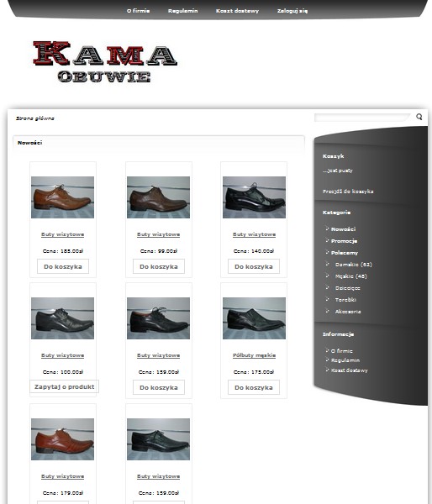The height and width of the screenshot is (504, 432).
Task: Click the "...jest pusty" cart status text
Action: (338, 171)
